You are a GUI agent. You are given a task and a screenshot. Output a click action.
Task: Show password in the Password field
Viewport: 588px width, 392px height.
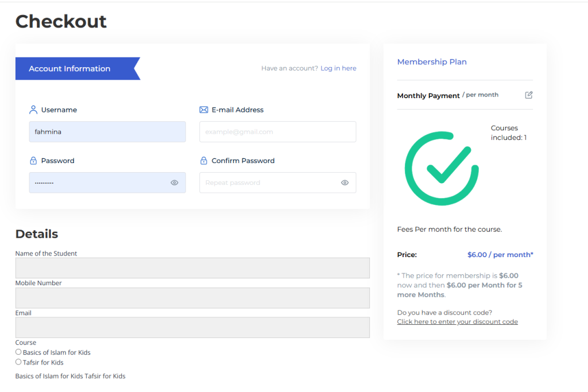[175, 183]
